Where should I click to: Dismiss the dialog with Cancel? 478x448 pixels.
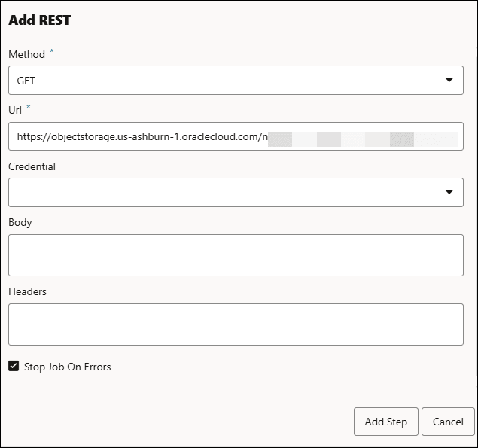click(x=448, y=422)
